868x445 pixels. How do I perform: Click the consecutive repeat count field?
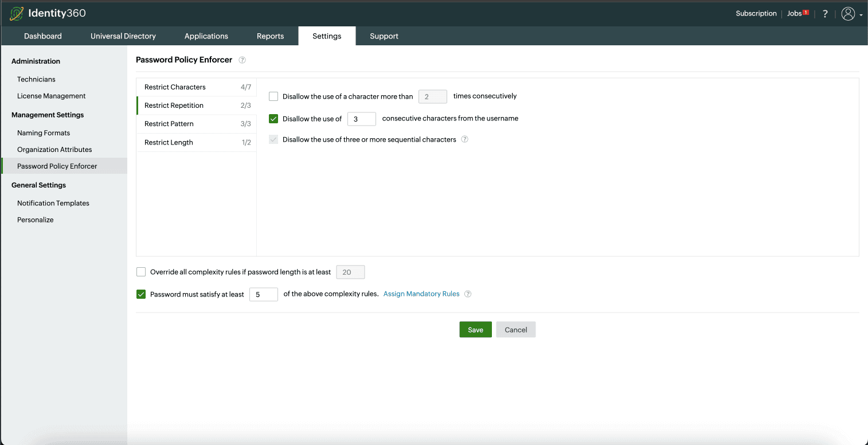pyautogui.click(x=433, y=96)
